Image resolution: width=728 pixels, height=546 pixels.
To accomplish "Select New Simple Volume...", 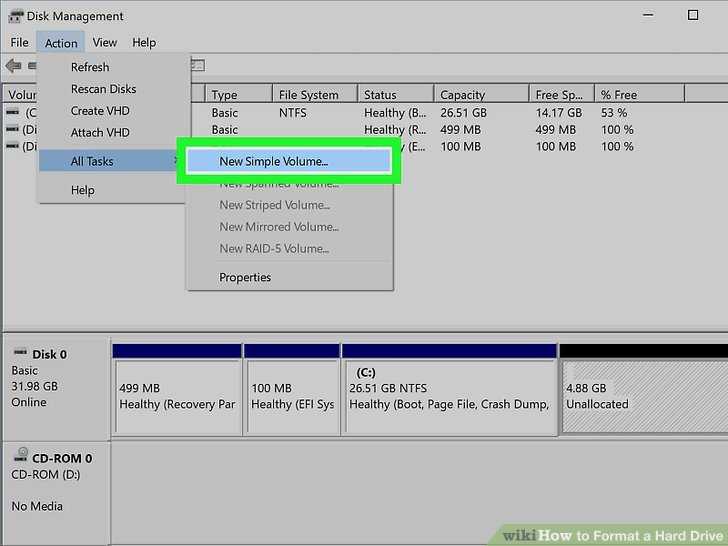I will 288,161.
